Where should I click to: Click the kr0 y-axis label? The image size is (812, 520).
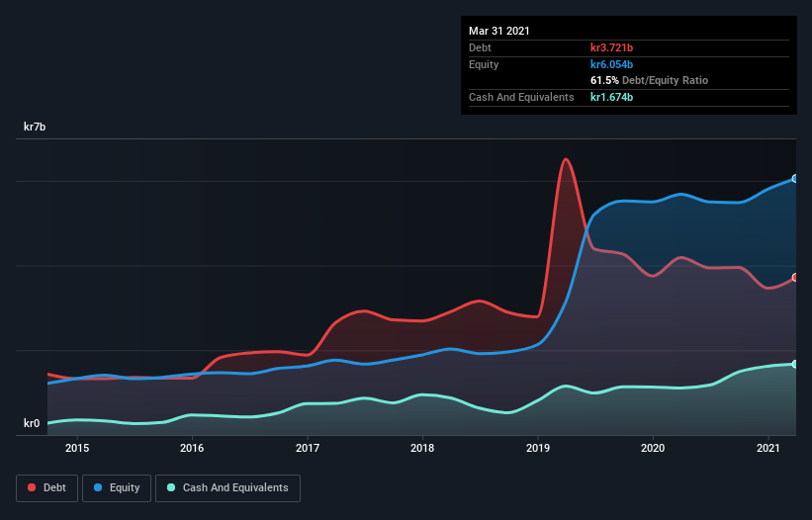point(32,423)
